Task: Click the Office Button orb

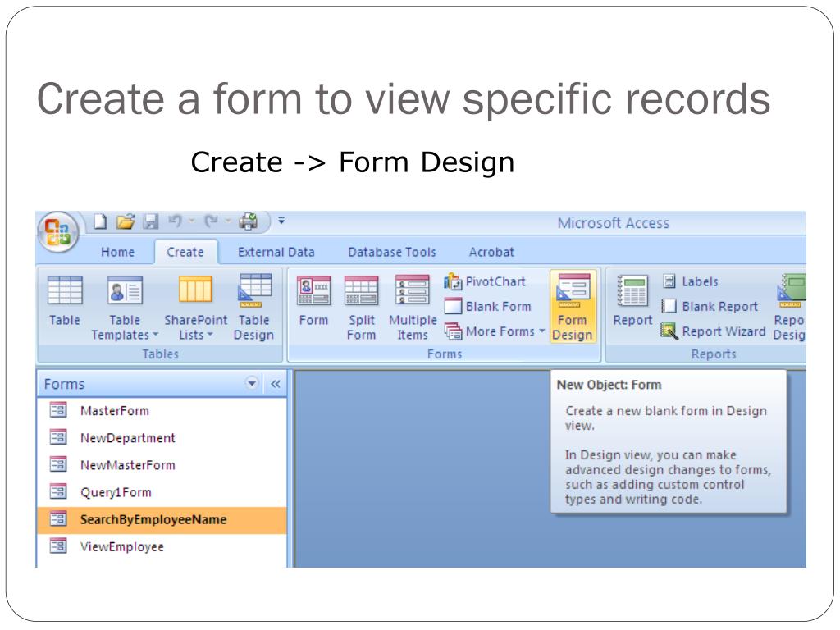Action: click(58, 232)
